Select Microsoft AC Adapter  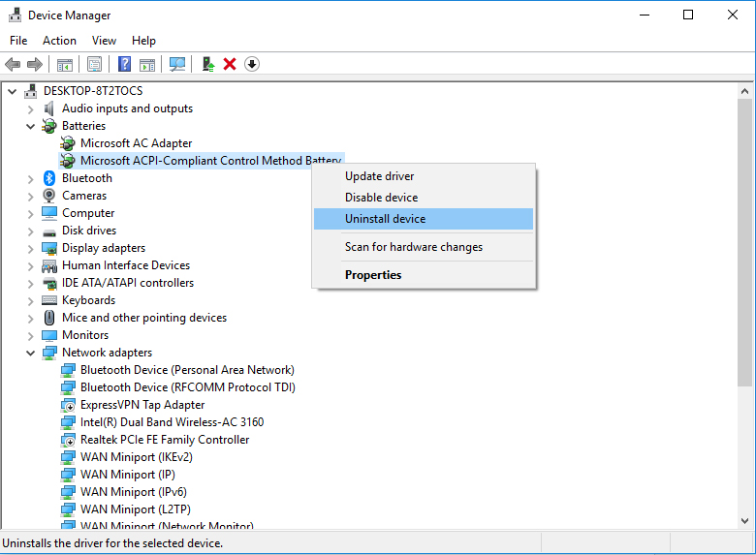(x=136, y=143)
